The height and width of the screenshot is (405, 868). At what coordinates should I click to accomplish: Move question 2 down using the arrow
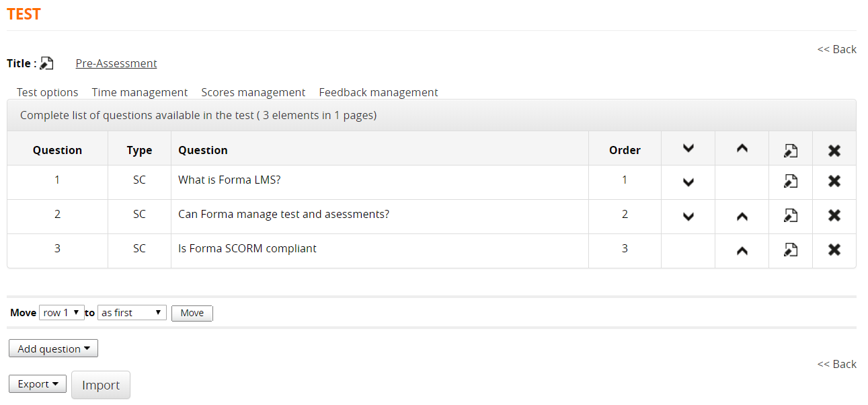pyautogui.click(x=688, y=216)
